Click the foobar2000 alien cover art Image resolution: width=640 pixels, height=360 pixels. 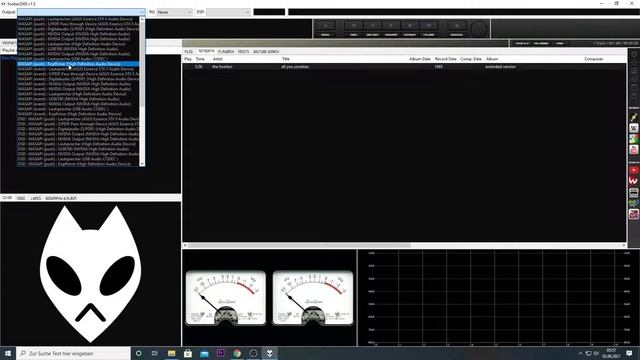pos(91,274)
